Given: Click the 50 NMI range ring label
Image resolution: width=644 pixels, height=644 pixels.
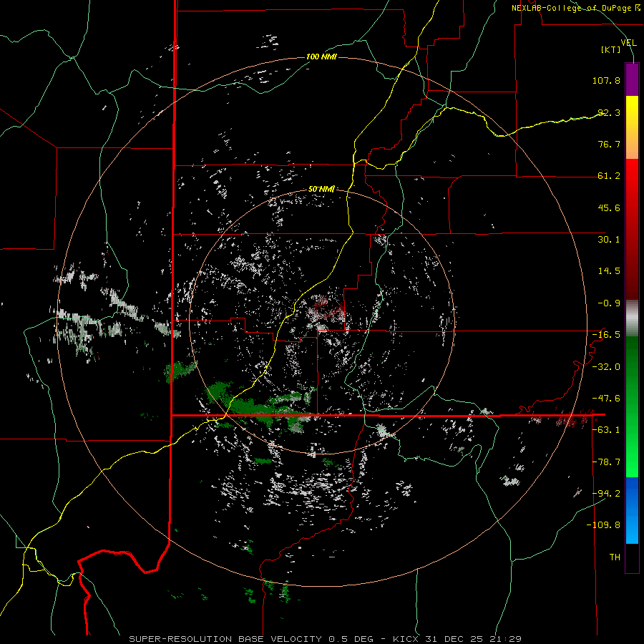Looking at the screenshot, I should [321, 189].
